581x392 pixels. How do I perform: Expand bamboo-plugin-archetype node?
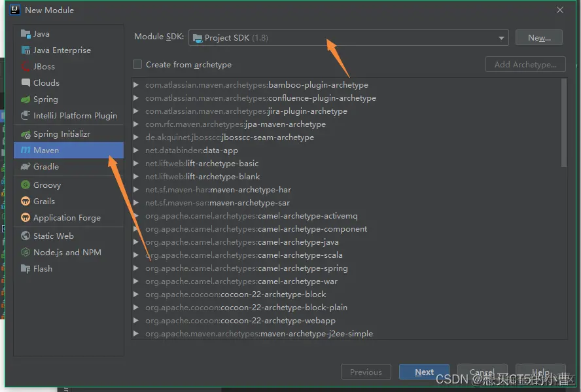tap(136, 85)
